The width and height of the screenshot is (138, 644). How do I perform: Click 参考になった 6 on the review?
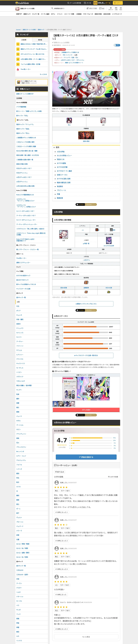61,569
